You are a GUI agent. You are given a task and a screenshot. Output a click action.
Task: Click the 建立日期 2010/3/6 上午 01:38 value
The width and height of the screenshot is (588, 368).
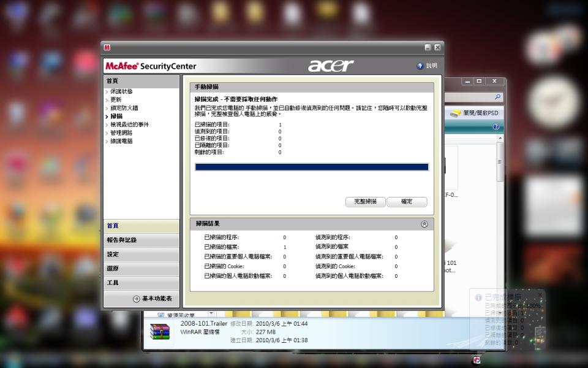[282, 340]
